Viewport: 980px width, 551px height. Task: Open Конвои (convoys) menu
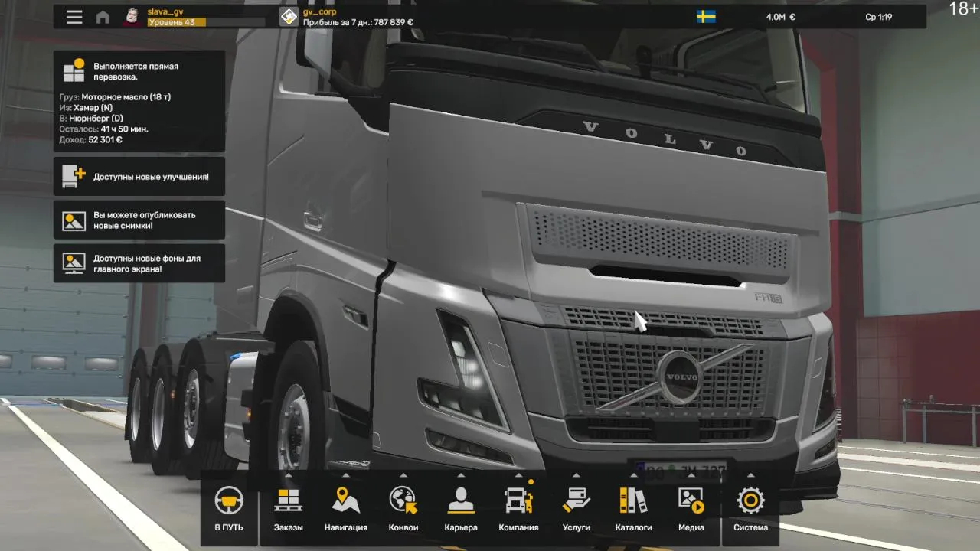pos(403,509)
